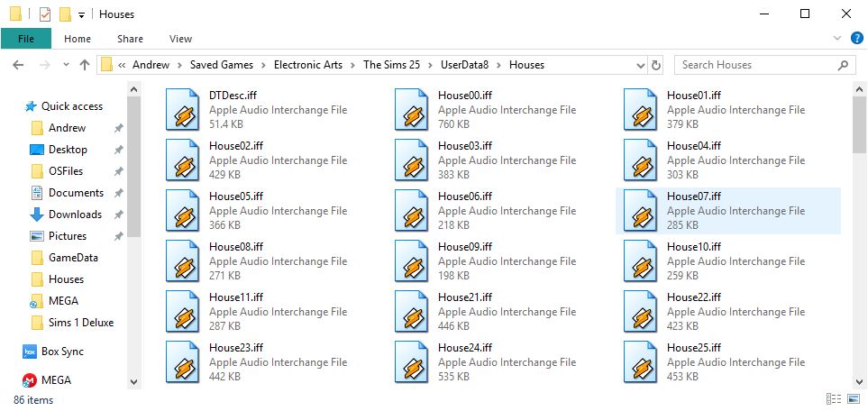Open Desktop in navigation pane
Viewport: 868px width, 411px height.
68,150
